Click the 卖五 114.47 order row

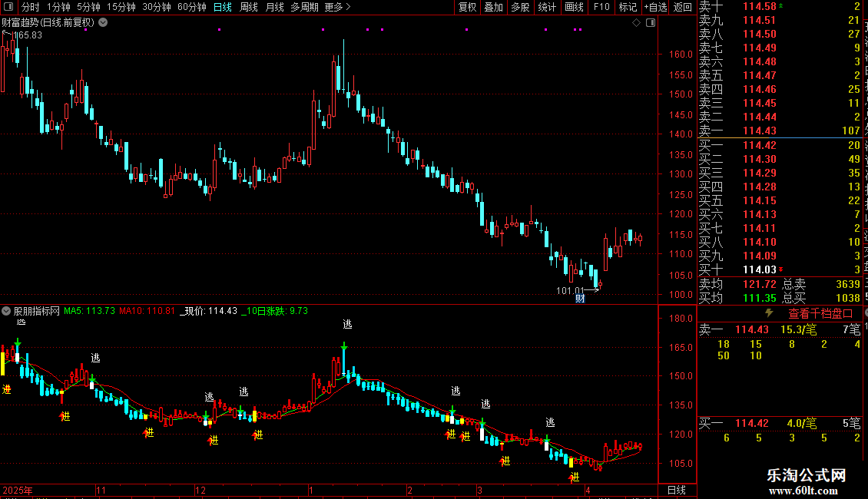pyautogui.click(x=780, y=75)
